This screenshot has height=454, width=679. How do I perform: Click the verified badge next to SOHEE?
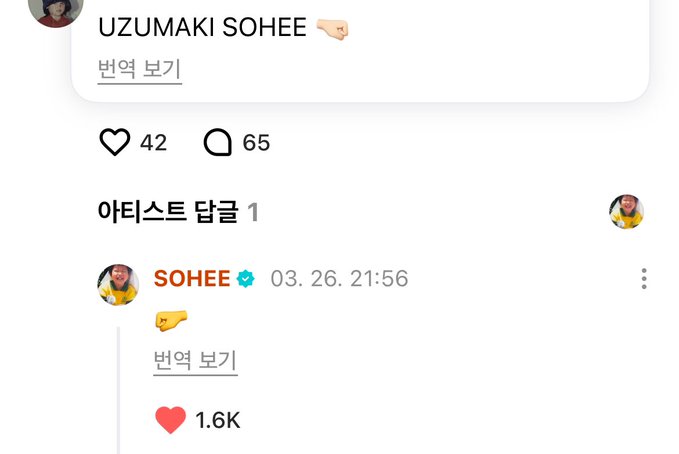tap(246, 279)
